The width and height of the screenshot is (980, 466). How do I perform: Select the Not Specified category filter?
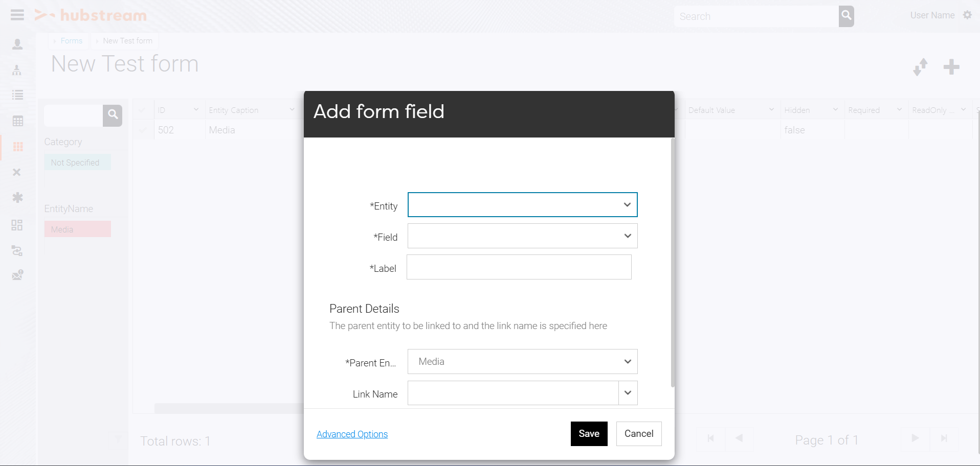point(77,162)
